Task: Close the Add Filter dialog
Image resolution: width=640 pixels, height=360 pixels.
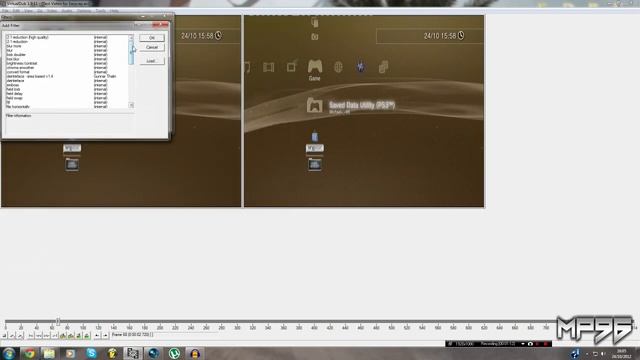Action: 160,25
